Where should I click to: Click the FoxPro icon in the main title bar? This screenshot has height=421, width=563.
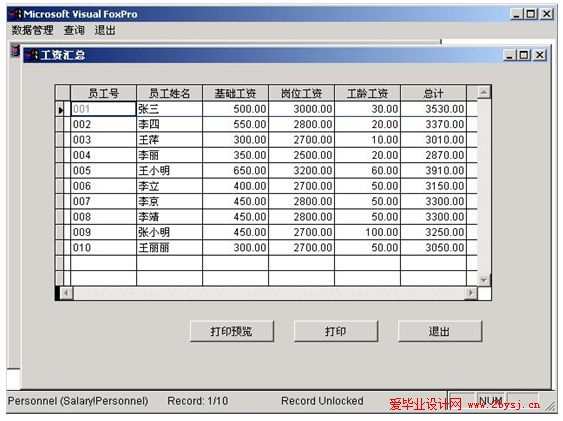click(x=16, y=14)
